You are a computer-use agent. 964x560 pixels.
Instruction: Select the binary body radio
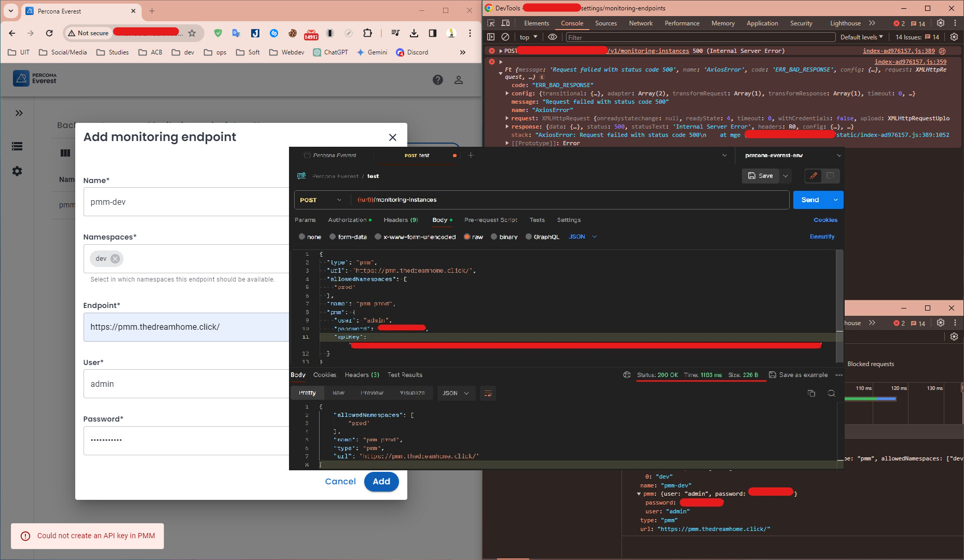494,237
